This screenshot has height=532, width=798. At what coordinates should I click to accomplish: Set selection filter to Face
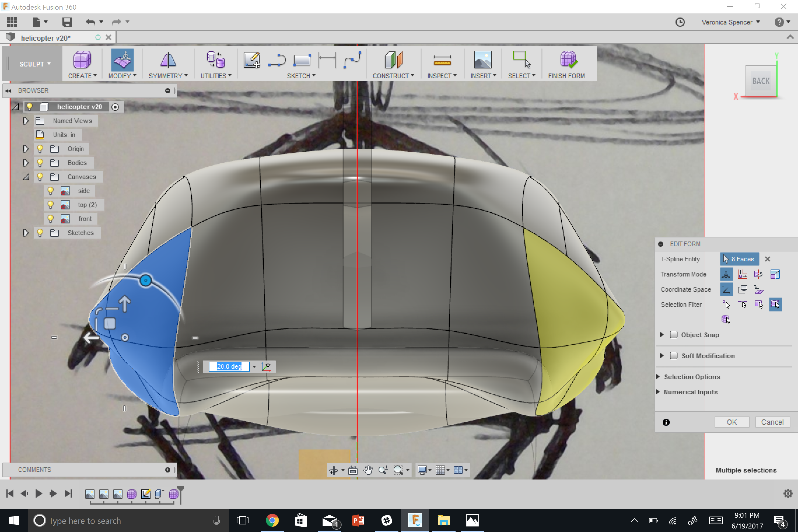click(x=758, y=305)
